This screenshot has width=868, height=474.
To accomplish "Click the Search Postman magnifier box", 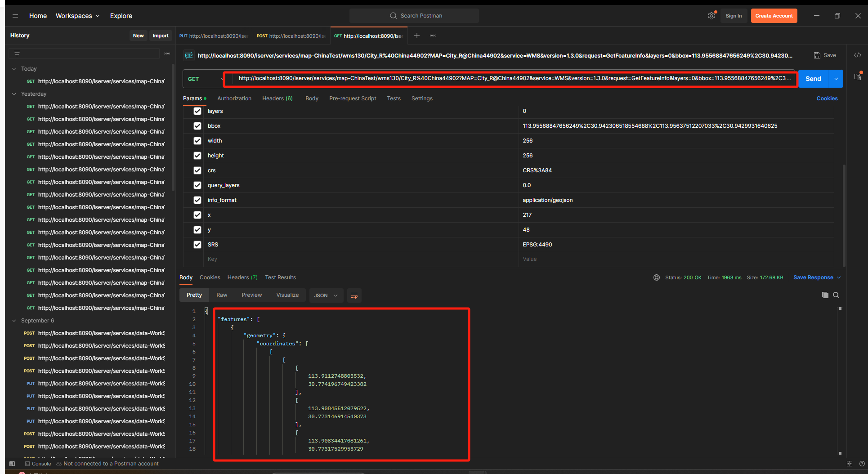I will tap(414, 16).
